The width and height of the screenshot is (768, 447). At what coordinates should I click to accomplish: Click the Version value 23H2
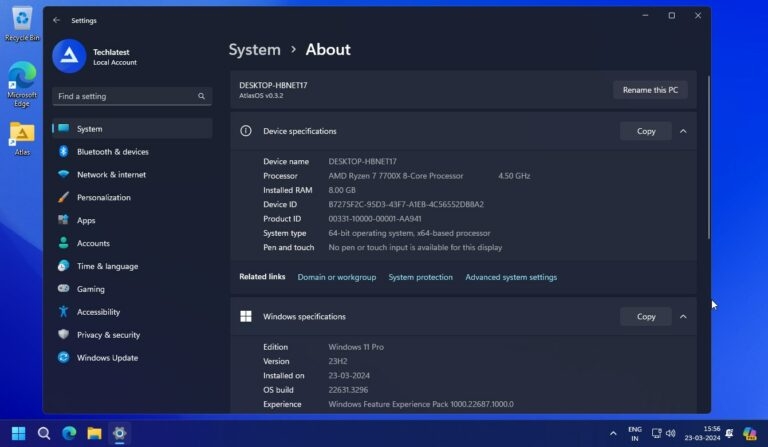(337, 361)
